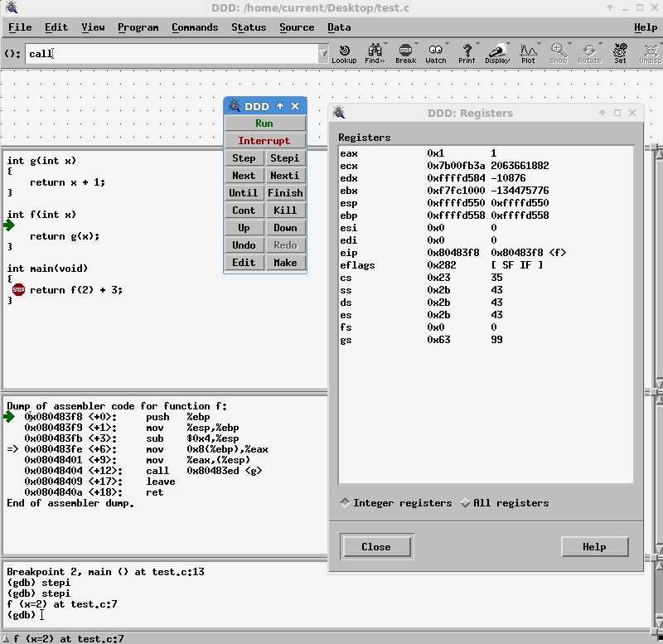Click the call 0x80483ed <g> assembly line
Image resolution: width=663 pixels, height=644 pixels.
click(143, 471)
